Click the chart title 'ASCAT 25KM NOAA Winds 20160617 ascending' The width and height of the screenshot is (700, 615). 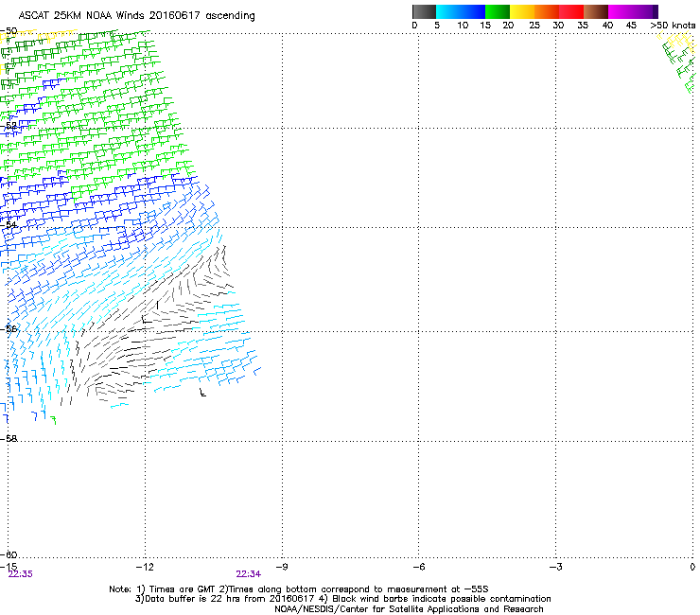point(136,15)
